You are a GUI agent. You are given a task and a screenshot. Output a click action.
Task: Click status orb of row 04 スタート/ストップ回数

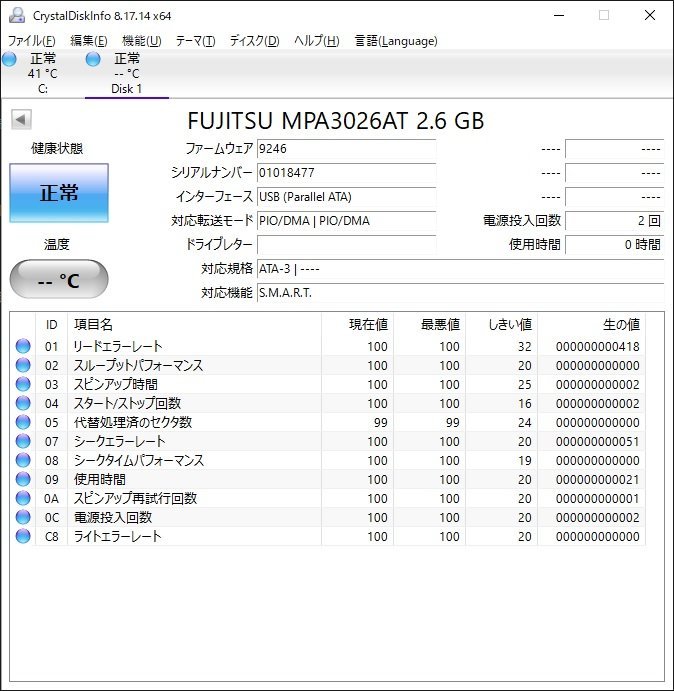[x=23, y=403]
